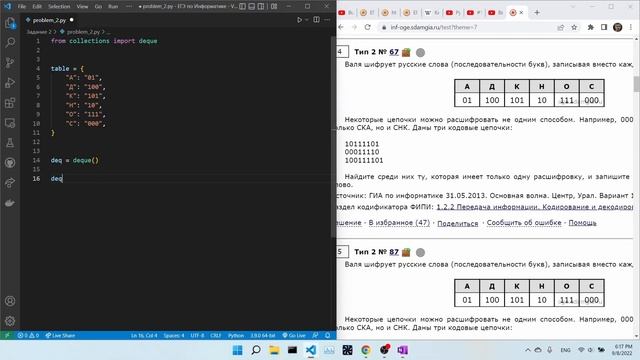Click the Задание 2 breadcrumb folder
The image size is (640, 360).
pos(39,31)
